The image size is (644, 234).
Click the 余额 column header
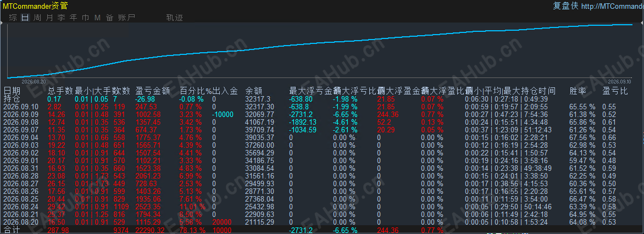coord(254,91)
